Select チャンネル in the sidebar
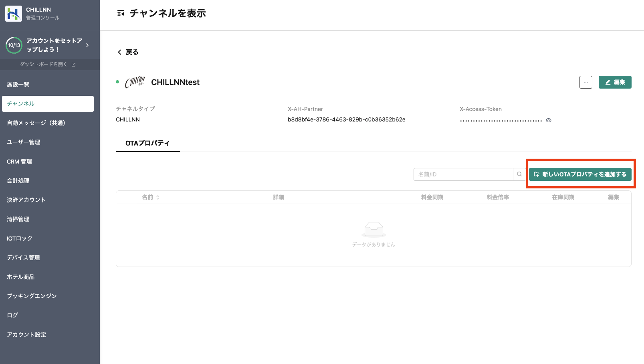This screenshot has height=364, width=644. coord(48,104)
